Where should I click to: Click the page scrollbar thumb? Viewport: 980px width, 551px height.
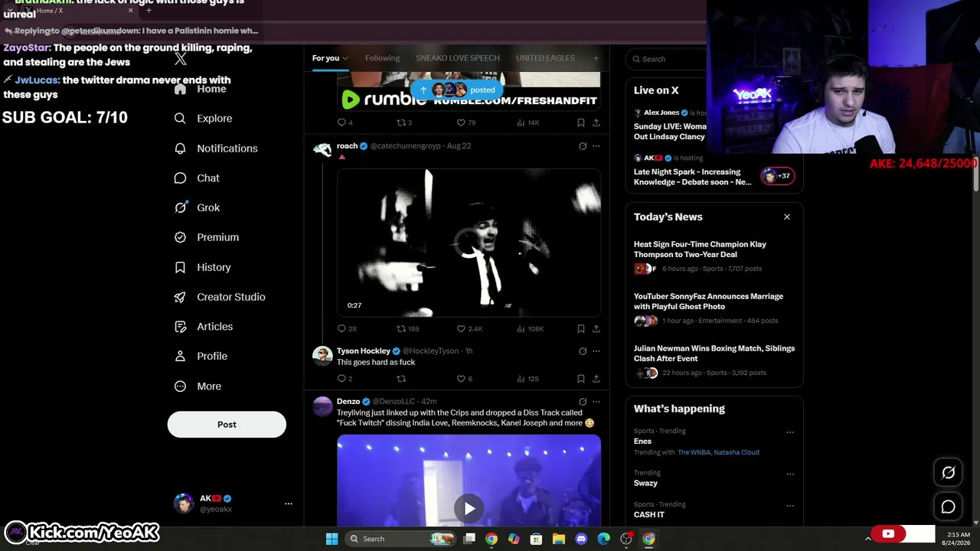pos(975,176)
